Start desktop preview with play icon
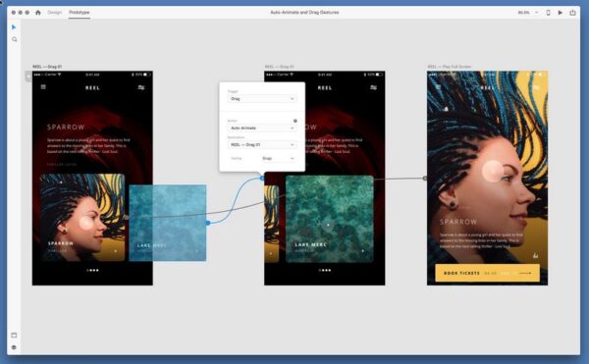The image size is (589, 364). (x=561, y=13)
